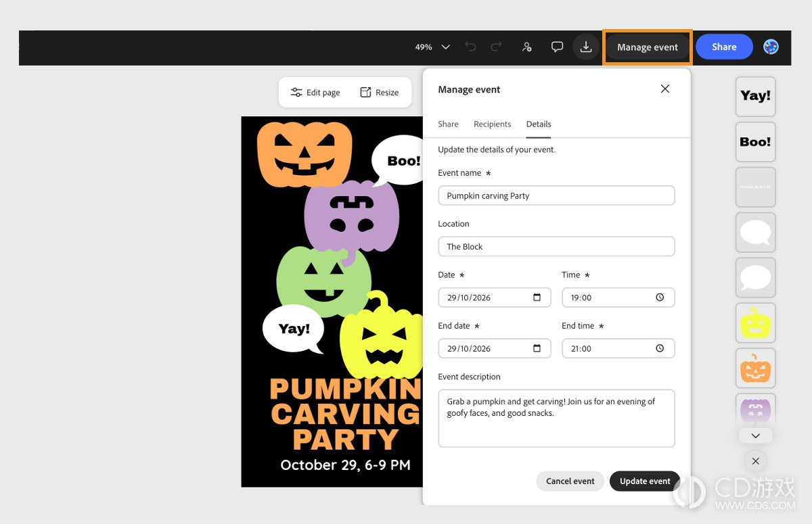Select the second speech bubble layer thumbnail
The height and width of the screenshot is (524, 812).
(756, 277)
